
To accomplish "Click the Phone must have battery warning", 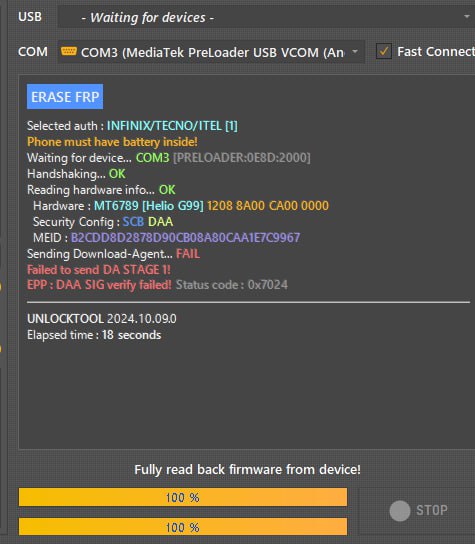I will coord(112,142).
